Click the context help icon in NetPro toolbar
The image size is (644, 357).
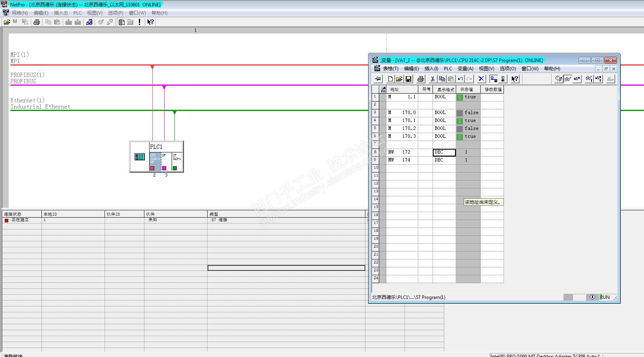[150, 22]
